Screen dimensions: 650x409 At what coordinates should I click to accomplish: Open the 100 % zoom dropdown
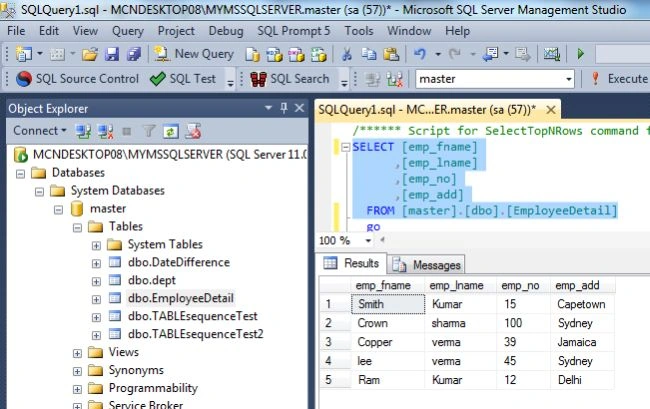(368, 240)
